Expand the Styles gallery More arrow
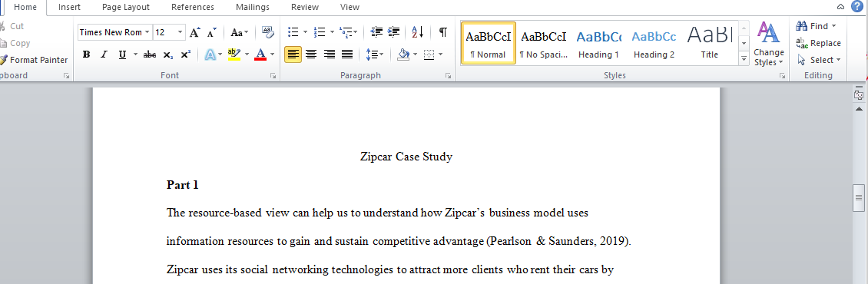Screen dimensions: 868x284 (744, 58)
